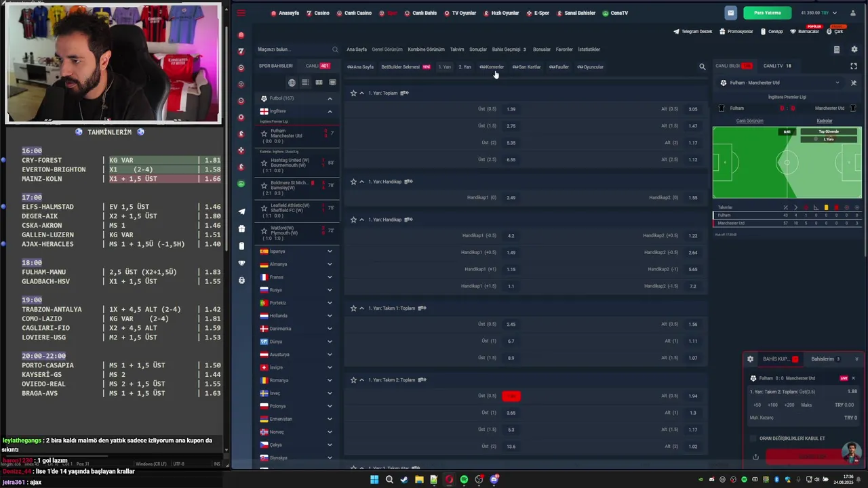Open the user profile icon
The height and width of the screenshot is (488, 868).
(x=853, y=13)
